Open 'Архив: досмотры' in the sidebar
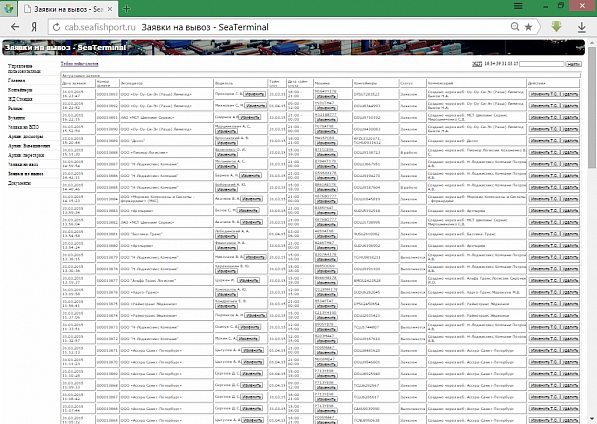597x424 pixels. point(26,136)
